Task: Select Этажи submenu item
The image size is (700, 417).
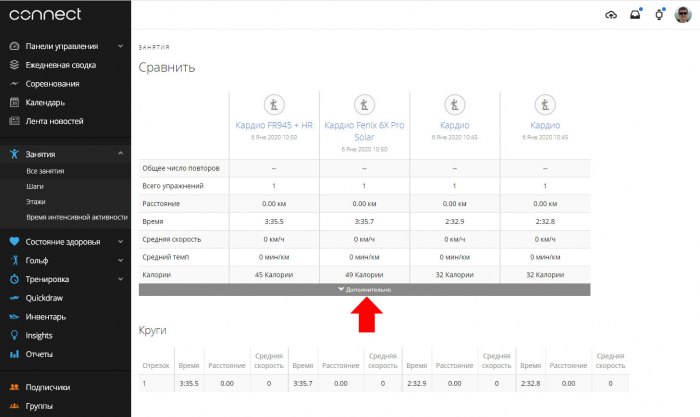Action: tap(36, 201)
